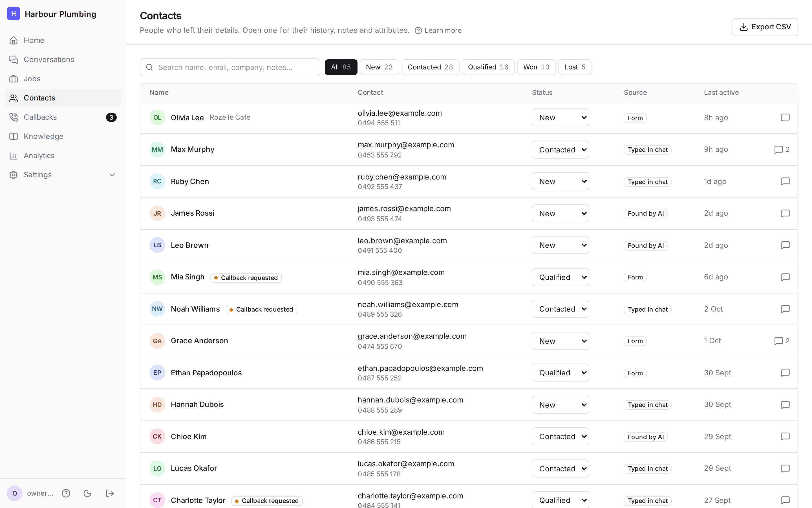Toggle dark mode moon icon
812x508 pixels.
coord(88,493)
